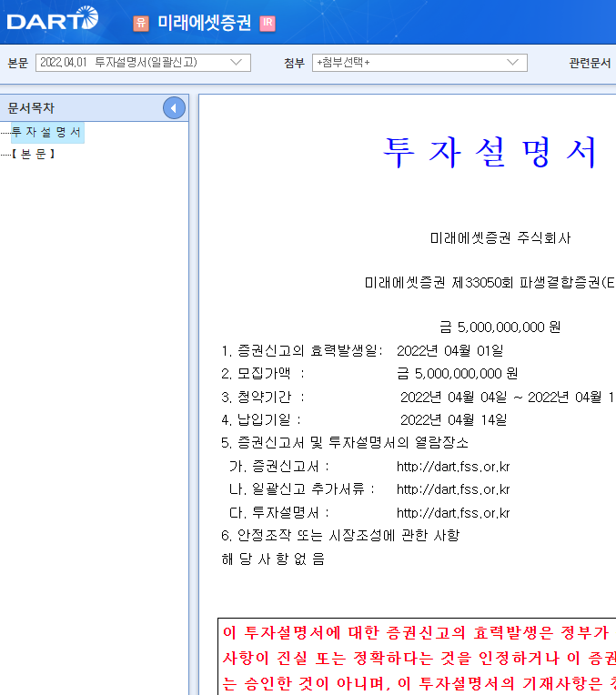Click the pink IR badge icon
Image resolution: width=616 pixels, height=695 pixels.
coord(268,23)
